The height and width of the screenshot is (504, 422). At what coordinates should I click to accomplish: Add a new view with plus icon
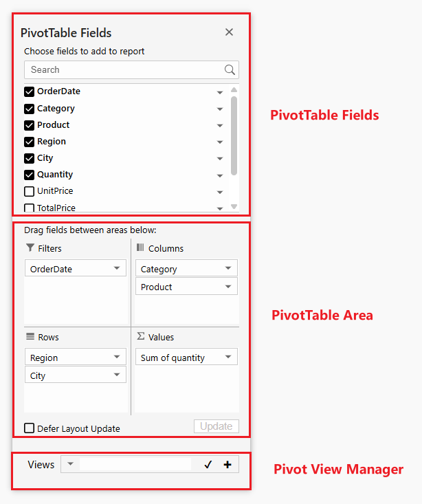click(227, 465)
